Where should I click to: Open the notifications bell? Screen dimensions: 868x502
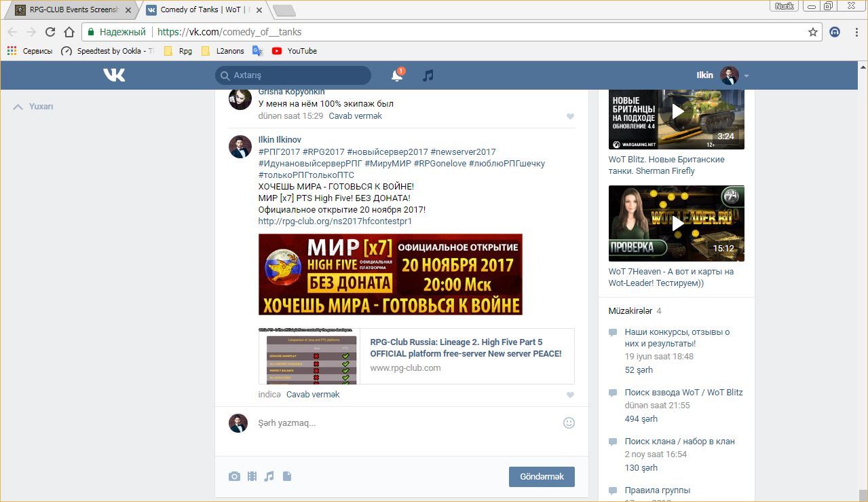[398, 75]
